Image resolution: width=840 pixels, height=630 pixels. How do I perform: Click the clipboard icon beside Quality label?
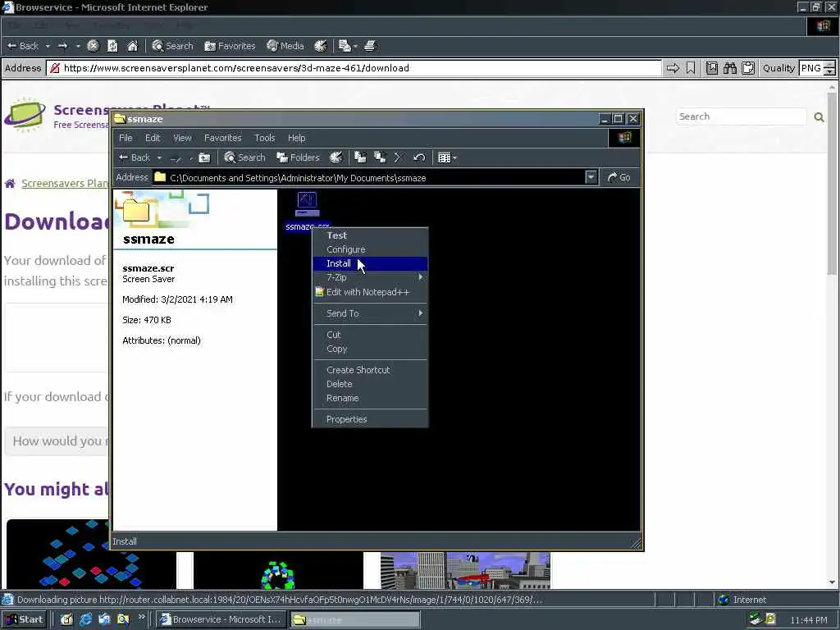pyautogui.click(x=748, y=68)
